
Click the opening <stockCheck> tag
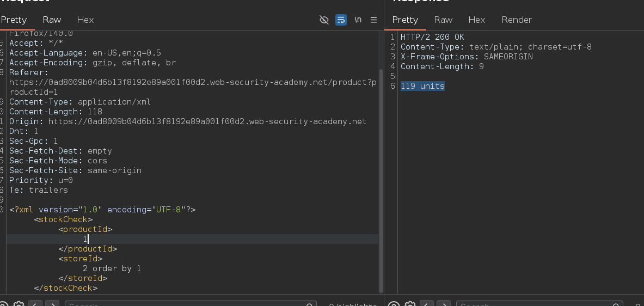tap(63, 220)
